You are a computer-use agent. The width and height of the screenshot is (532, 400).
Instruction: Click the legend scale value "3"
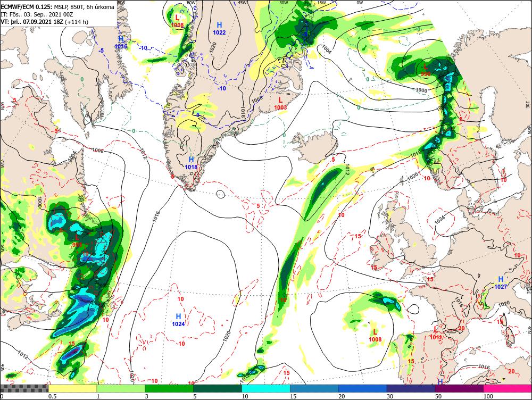click(x=147, y=396)
